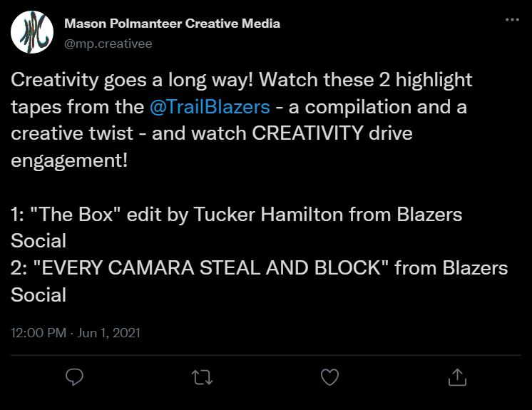Open Mason Polmanteer Creative Media display name
Viewport: 532px width, 410px height.
click(172, 24)
